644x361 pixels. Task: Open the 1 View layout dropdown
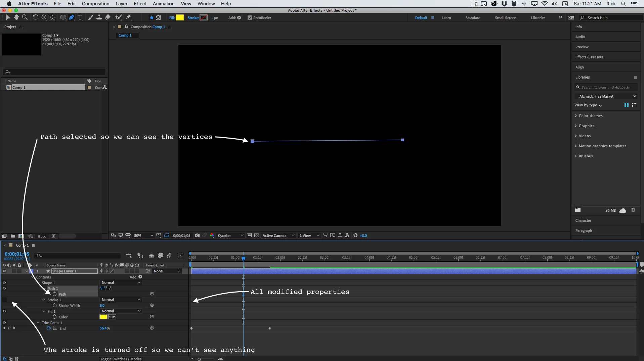tap(309, 236)
